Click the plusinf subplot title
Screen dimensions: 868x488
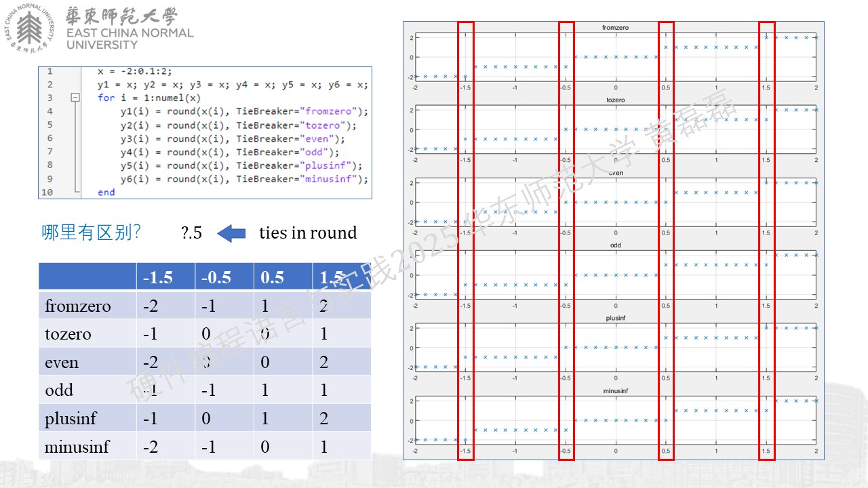(x=615, y=318)
